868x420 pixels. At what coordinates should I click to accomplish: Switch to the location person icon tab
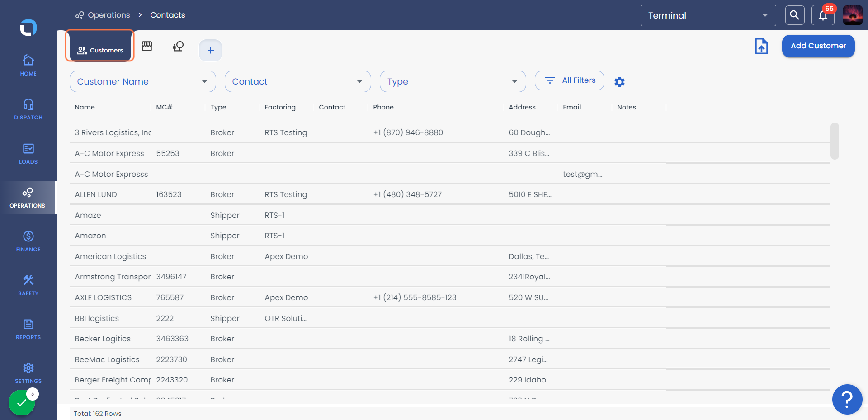pyautogui.click(x=178, y=46)
